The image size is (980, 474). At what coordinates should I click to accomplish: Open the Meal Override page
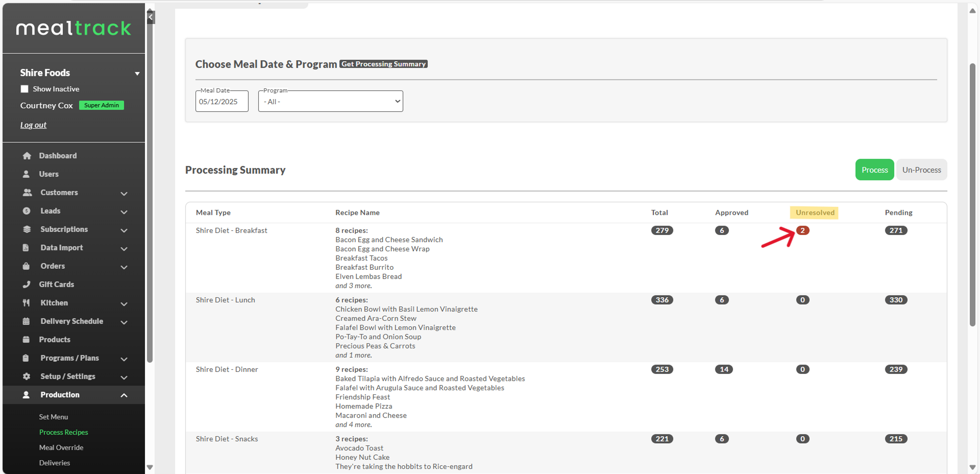(61, 447)
